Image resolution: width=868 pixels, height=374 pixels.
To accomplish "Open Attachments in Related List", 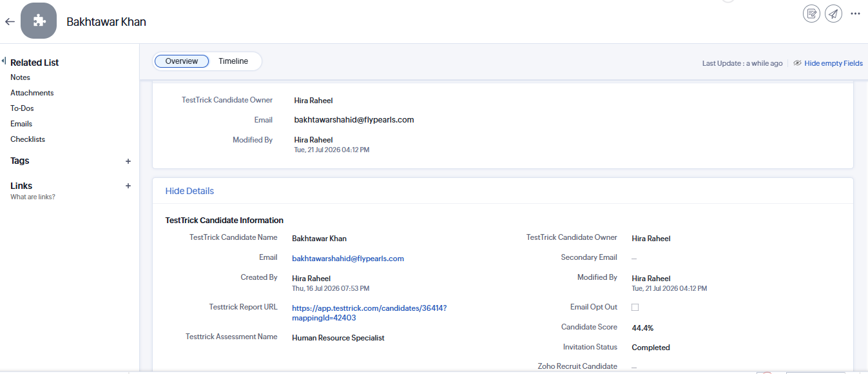I will pos(32,93).
